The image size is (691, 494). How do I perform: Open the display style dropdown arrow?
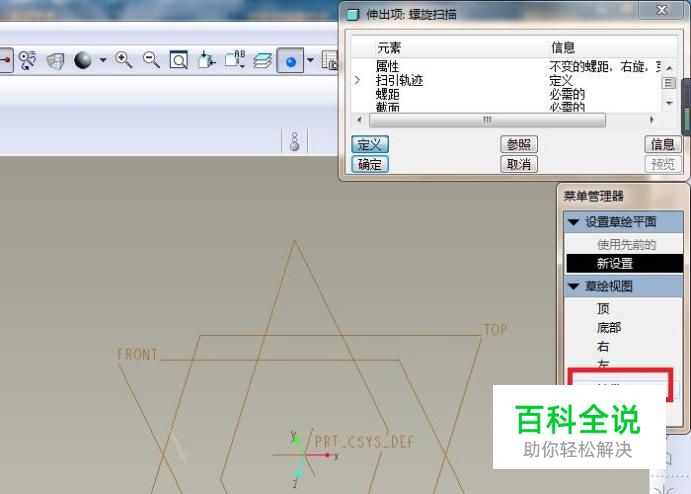[103, 60]
